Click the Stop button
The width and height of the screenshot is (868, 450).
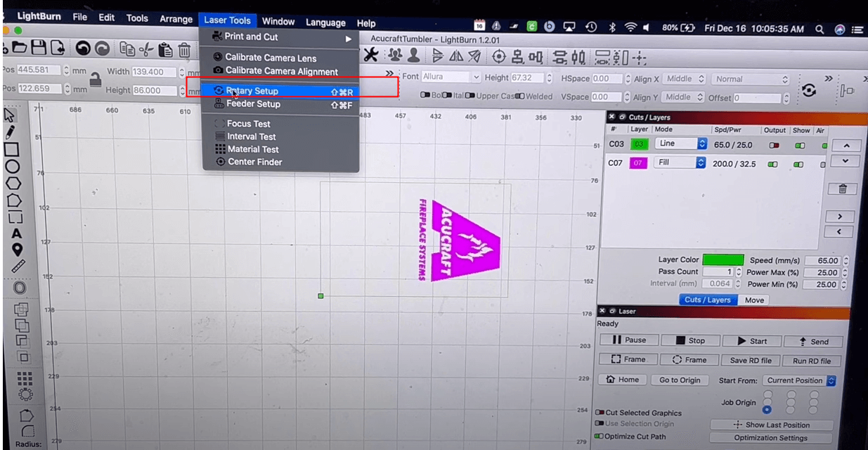pos(689,340)
